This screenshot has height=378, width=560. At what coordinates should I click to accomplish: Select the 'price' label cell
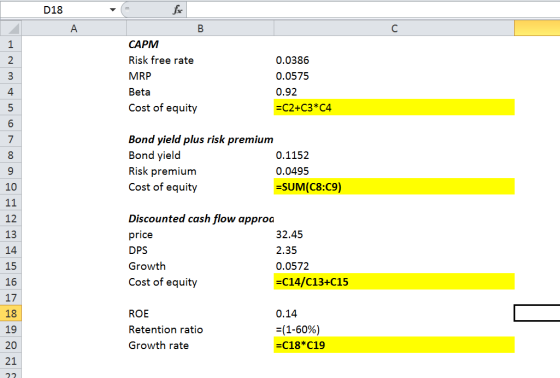[x=200, y=234]
